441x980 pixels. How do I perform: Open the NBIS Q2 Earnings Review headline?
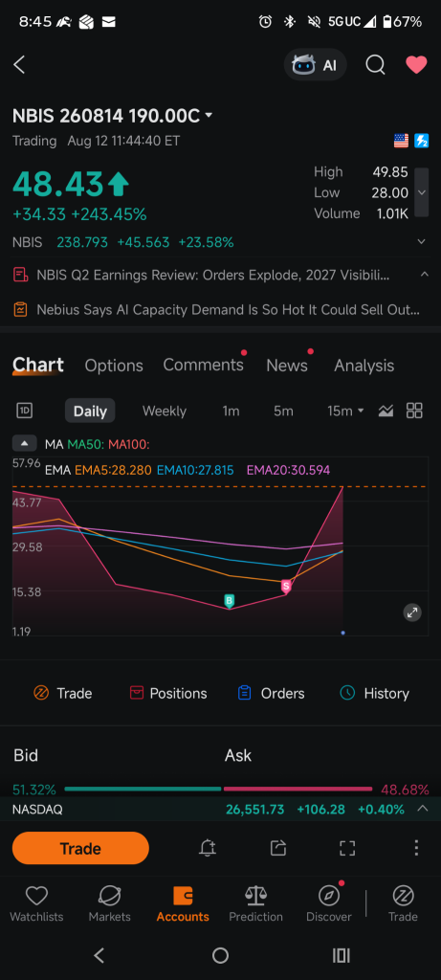[x=213, y=275]
